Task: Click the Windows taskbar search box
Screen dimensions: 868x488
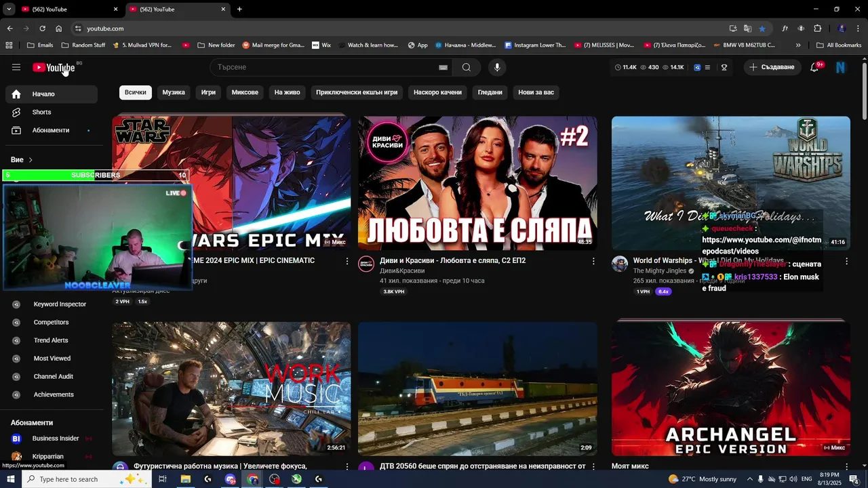Action: [87, 479]
